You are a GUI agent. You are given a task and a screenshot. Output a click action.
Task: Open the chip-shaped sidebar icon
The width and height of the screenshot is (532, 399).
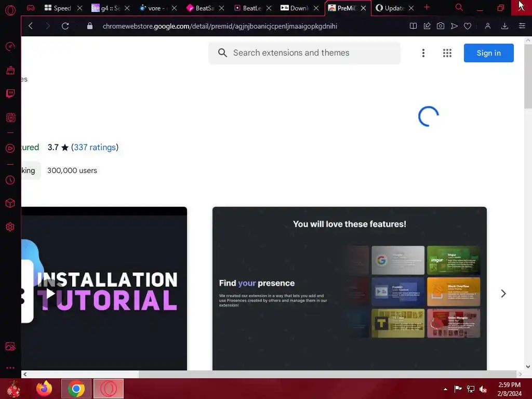point(10,117)
